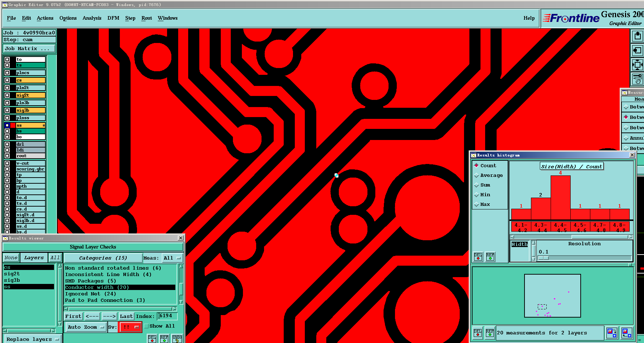Select the Min radio option

point(477,194)
